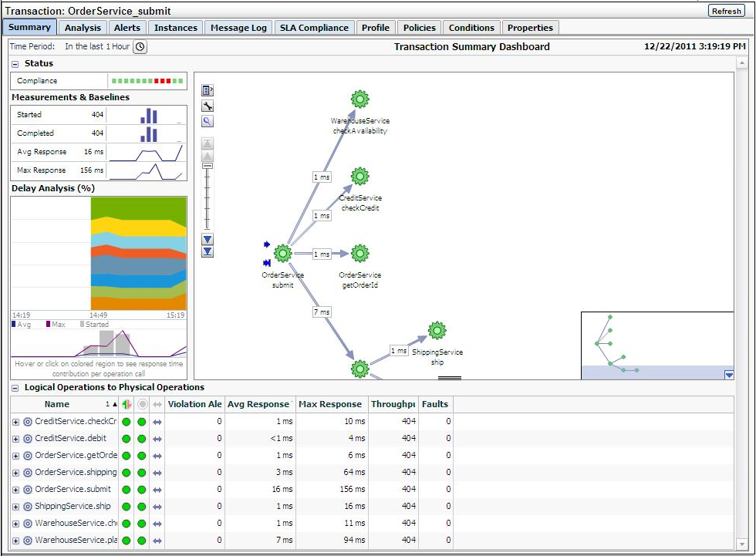Zoom in one step on graph
Viewport: 756px width, 556px height.
pyautogui.click(x=208, y=156)
